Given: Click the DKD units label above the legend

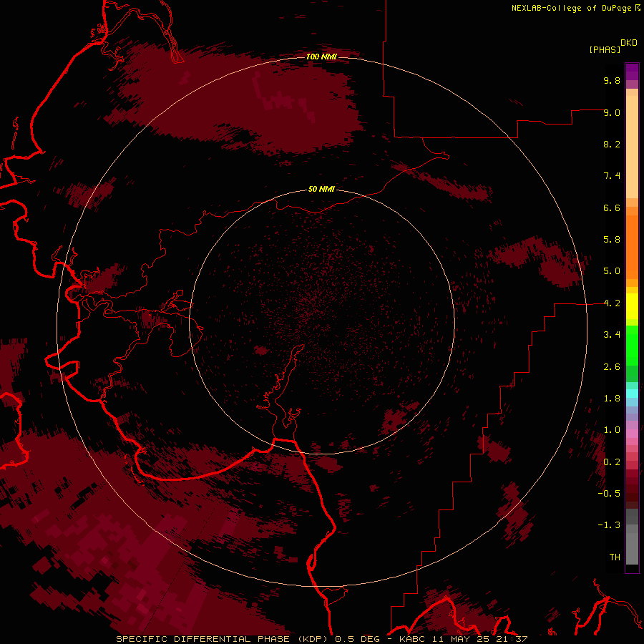Looking at the screenshot, I should point(629,43).
